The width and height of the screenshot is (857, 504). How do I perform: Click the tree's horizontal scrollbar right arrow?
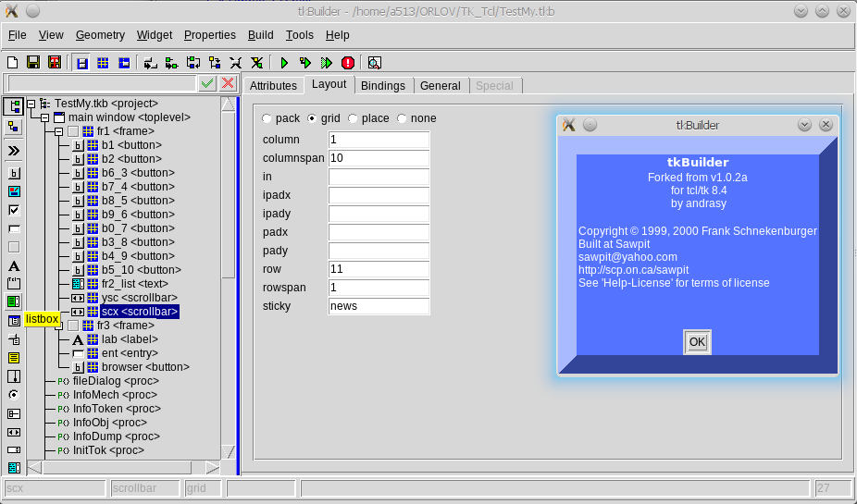(212, 468)
